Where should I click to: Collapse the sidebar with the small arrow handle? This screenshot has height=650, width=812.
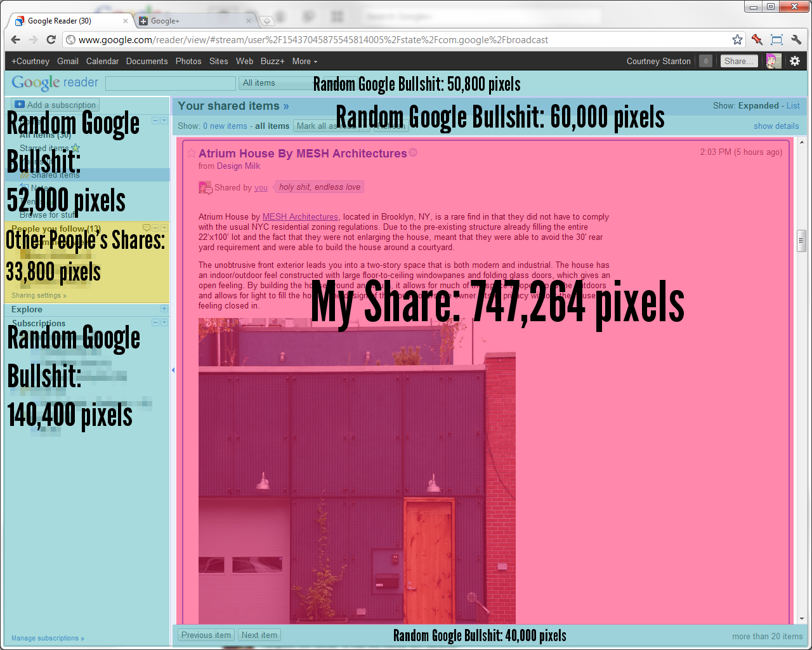coord(173,370)
